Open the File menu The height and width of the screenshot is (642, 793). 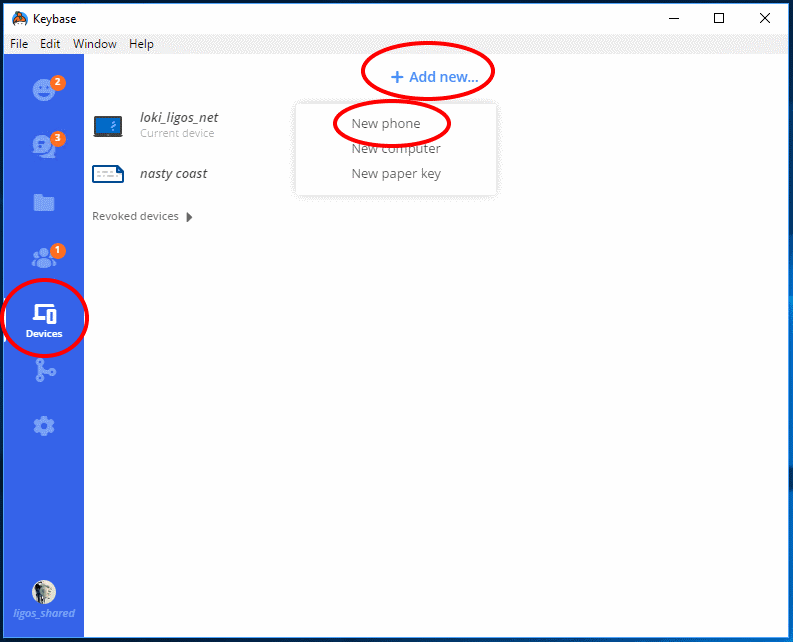tap(19, 44)
